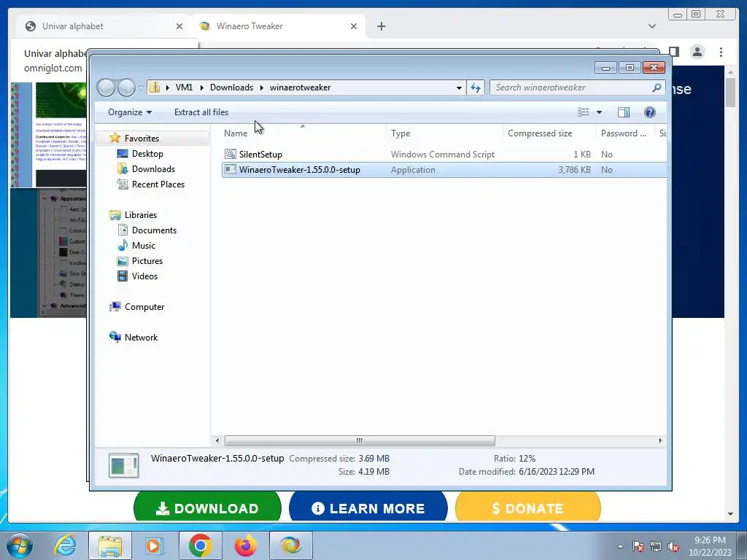This screenshot has width=747, height=560.
Task: Open Chrome tab search chevron
Action: tap(652, 26)
